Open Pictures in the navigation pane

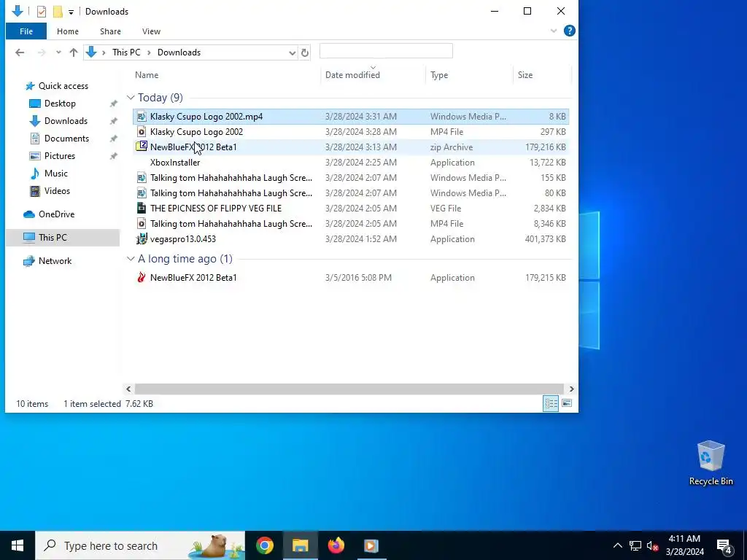pyautogui.click(x=60, y=156)
